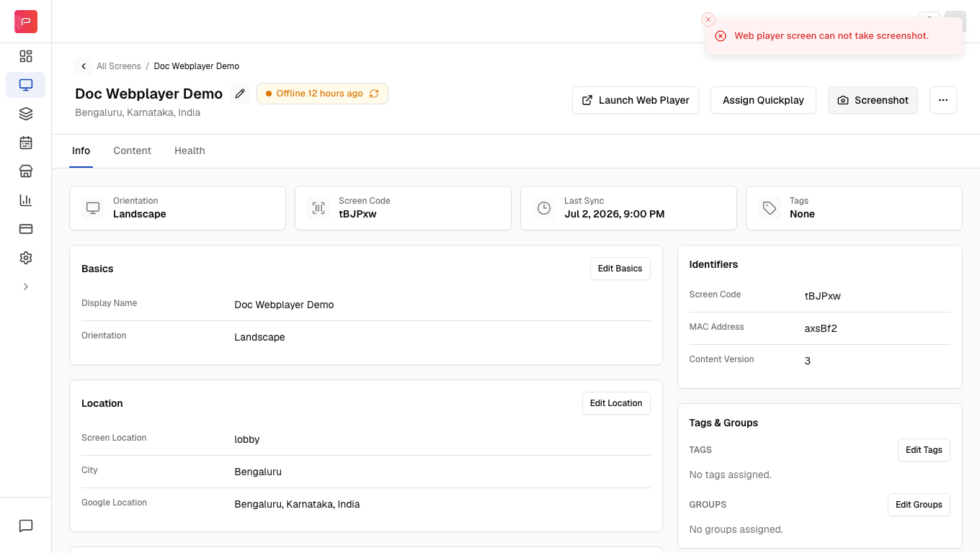The image size is (980, 553).
Task: Switch to the Health tab
Action: coord(190,150)
